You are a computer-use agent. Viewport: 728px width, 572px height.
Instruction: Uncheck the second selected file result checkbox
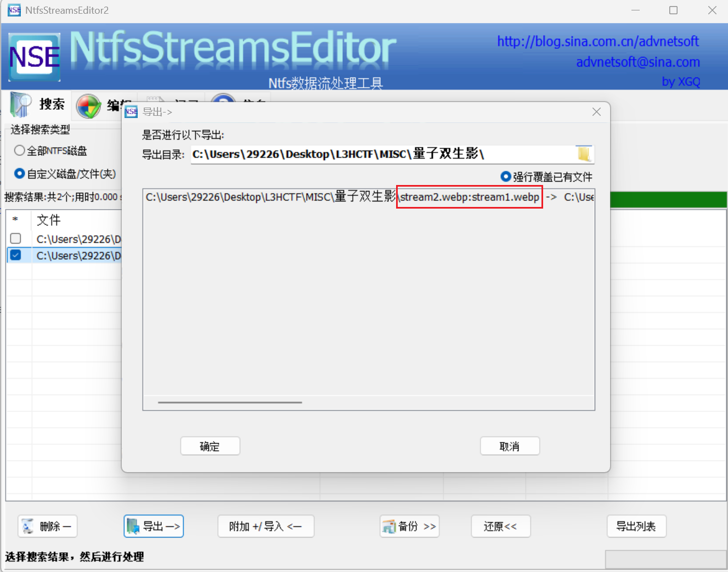point(16,255)
